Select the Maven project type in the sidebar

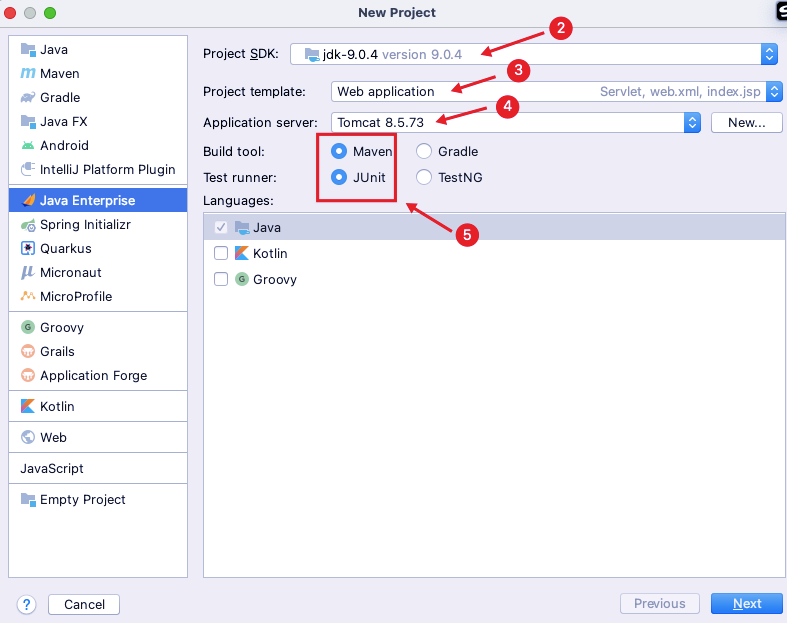point(98,74)
